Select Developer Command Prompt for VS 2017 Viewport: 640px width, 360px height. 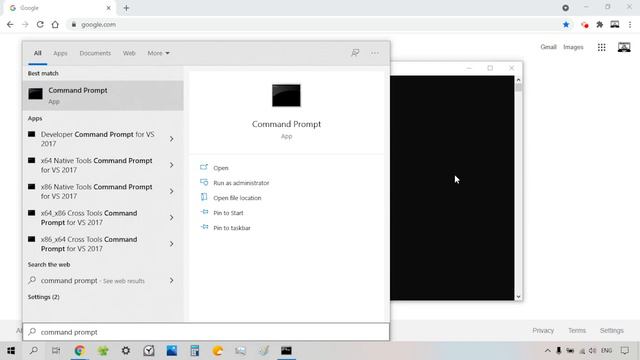point(98,139)
